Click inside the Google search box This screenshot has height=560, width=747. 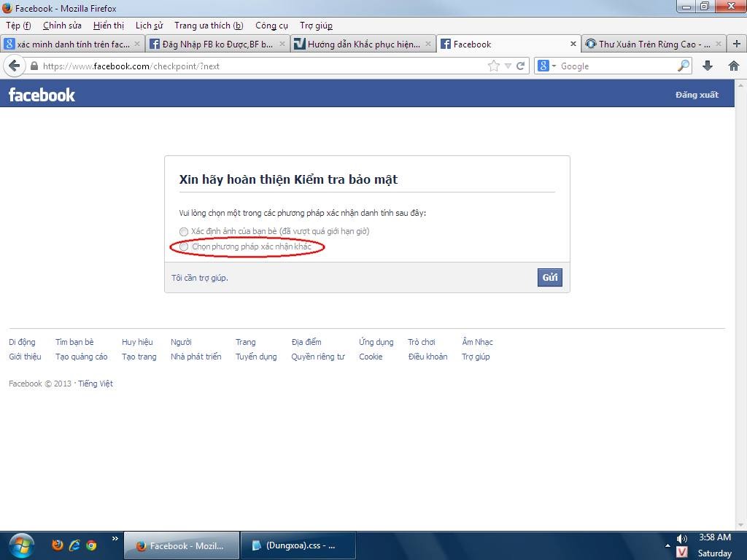pyautogui.click(x=617, y=66)
